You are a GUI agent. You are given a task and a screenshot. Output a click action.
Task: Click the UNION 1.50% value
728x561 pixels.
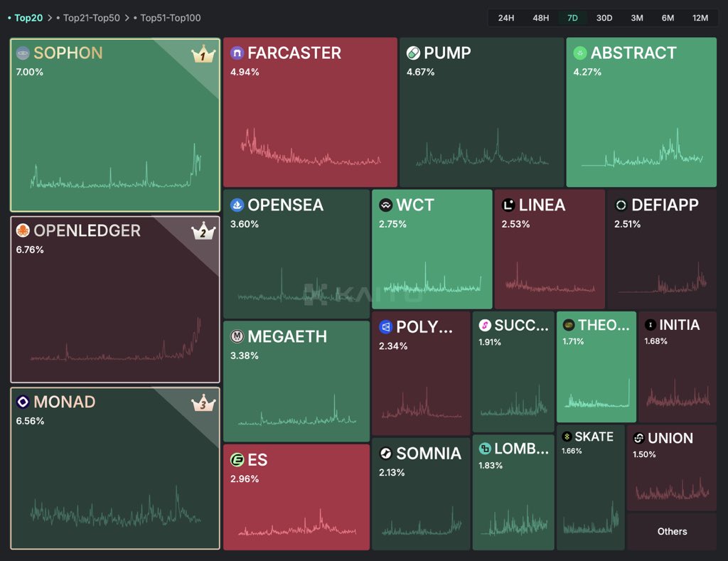[x=644, y=454]
